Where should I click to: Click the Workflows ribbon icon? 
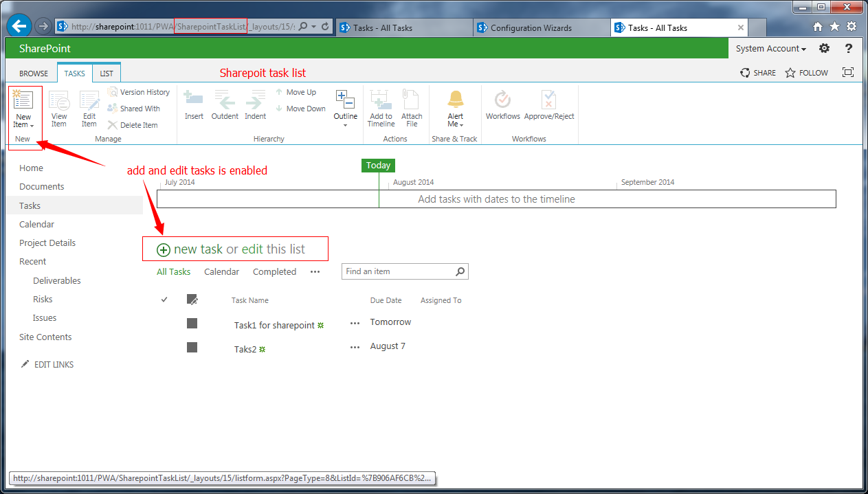(502, 100)
